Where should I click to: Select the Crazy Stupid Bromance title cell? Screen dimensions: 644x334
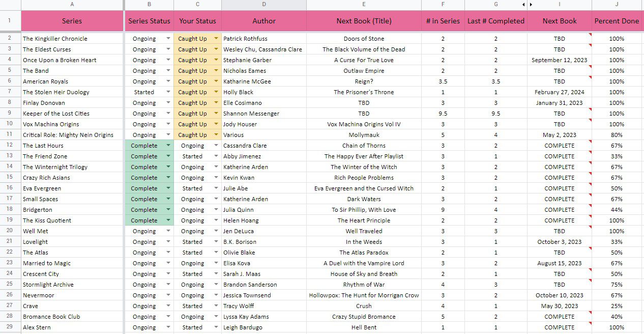(x=364, y=317)
